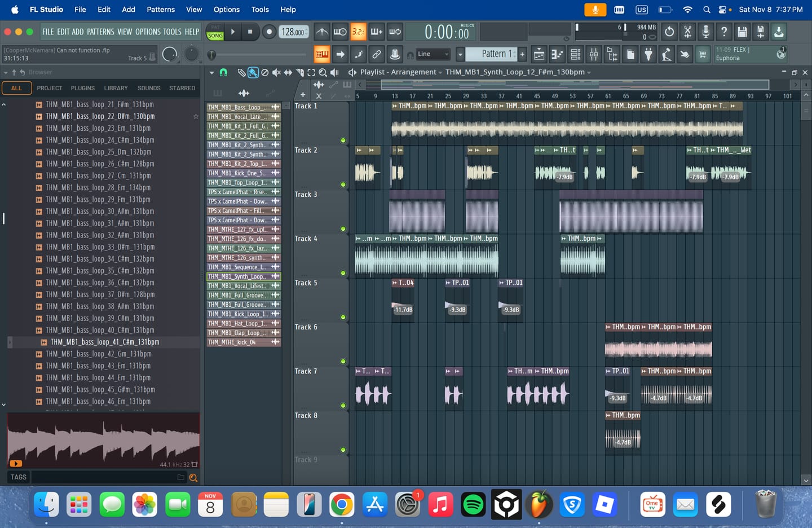Open the Browser options menu arrow

point(6,72)
